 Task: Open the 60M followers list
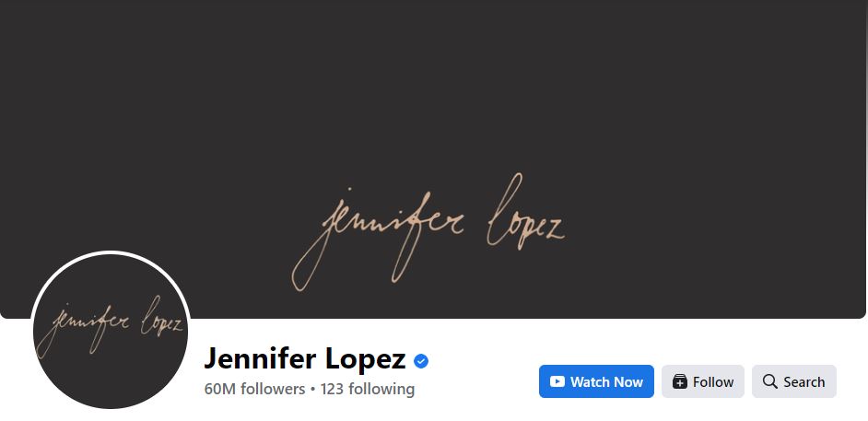(254, 389)
